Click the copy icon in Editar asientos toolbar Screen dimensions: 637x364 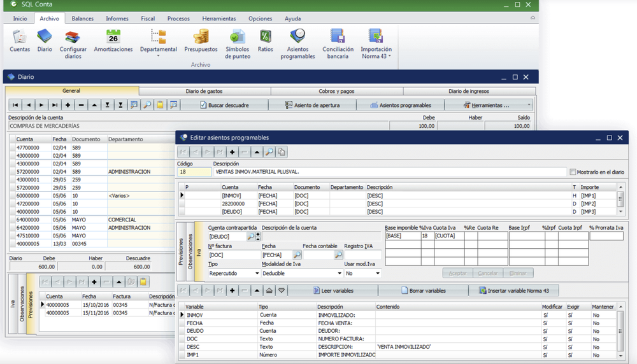coord(281,152)
